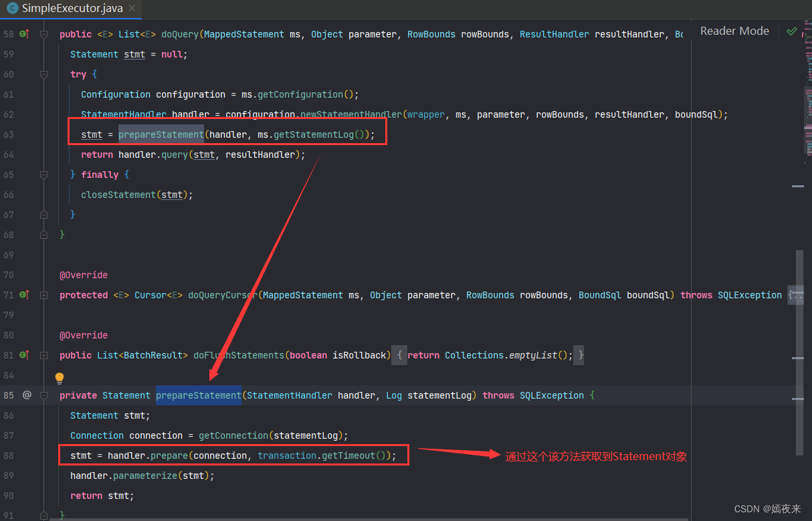Expand the folded {...} body on line 71
The height and width of the screenshot is (521, 812).
[x=795, y=295]
